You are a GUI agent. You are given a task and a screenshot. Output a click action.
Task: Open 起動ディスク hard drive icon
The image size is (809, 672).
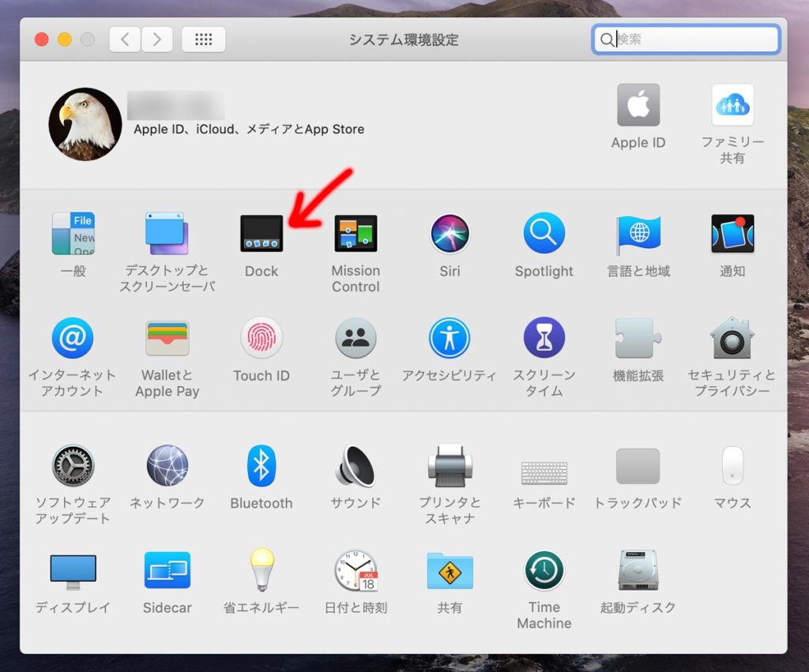tap(638, 570)
